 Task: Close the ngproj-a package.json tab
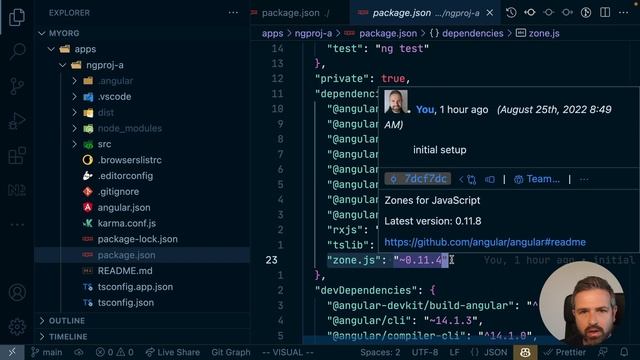click(x=490, y=13)
